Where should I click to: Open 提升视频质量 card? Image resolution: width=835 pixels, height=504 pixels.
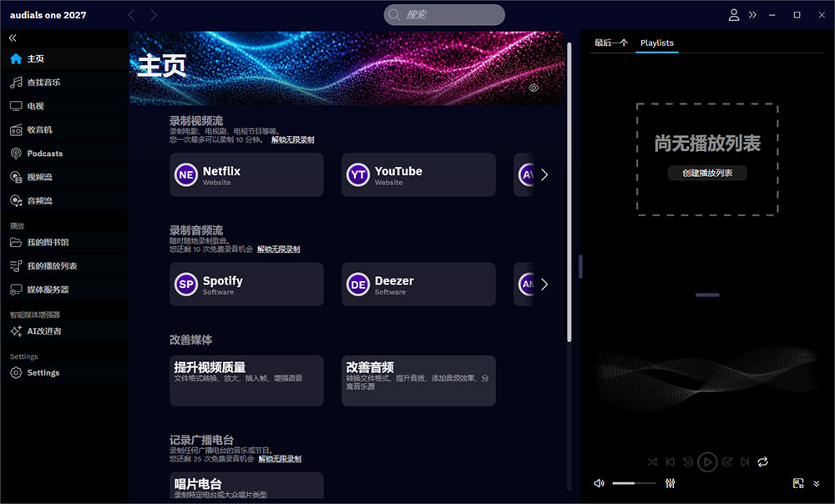pos(246,381)
